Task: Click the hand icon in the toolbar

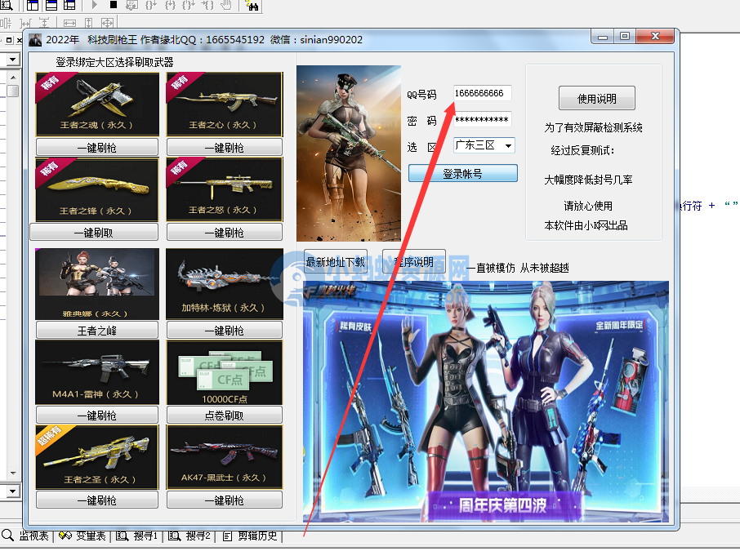Action: pos(226,6)
